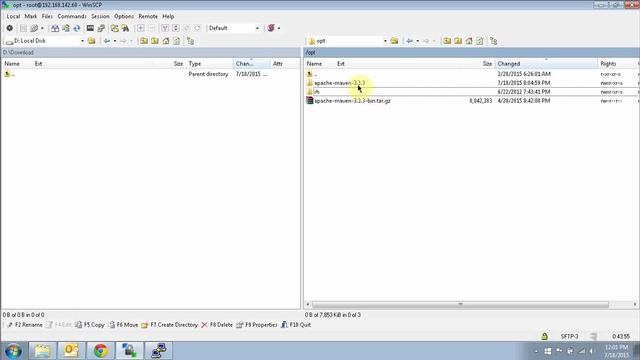
Task: Open the Files menu
Action: (47, 16)
